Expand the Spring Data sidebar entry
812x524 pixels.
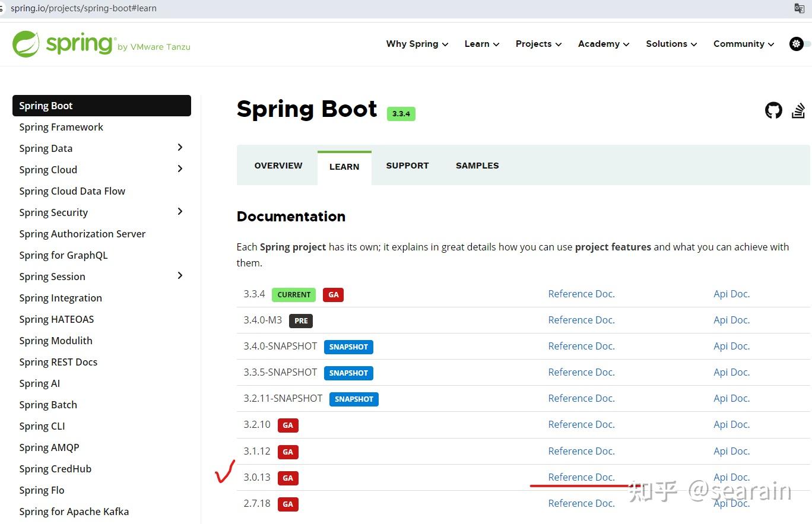(x=180, y=148)
